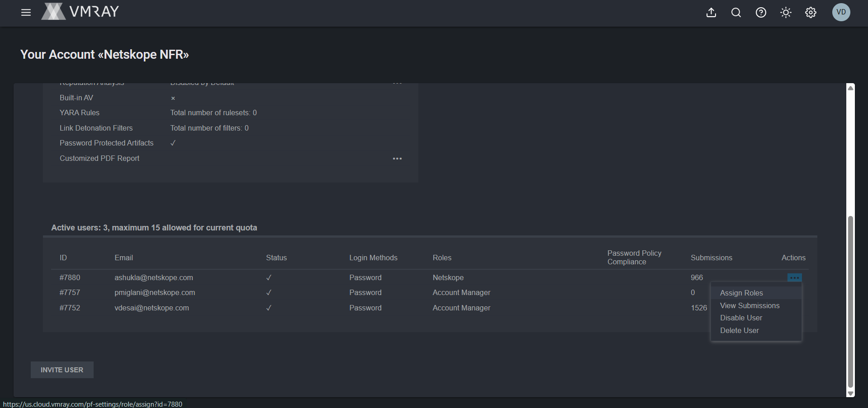Viewport: 868px width, 408px height.
Task: Click the status checkmark for vdesai@netskope.com
Action: click(269, 308)
